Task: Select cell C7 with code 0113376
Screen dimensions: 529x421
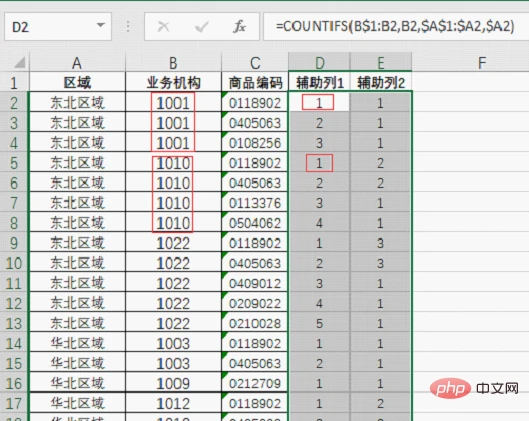Action: point(255,203)
